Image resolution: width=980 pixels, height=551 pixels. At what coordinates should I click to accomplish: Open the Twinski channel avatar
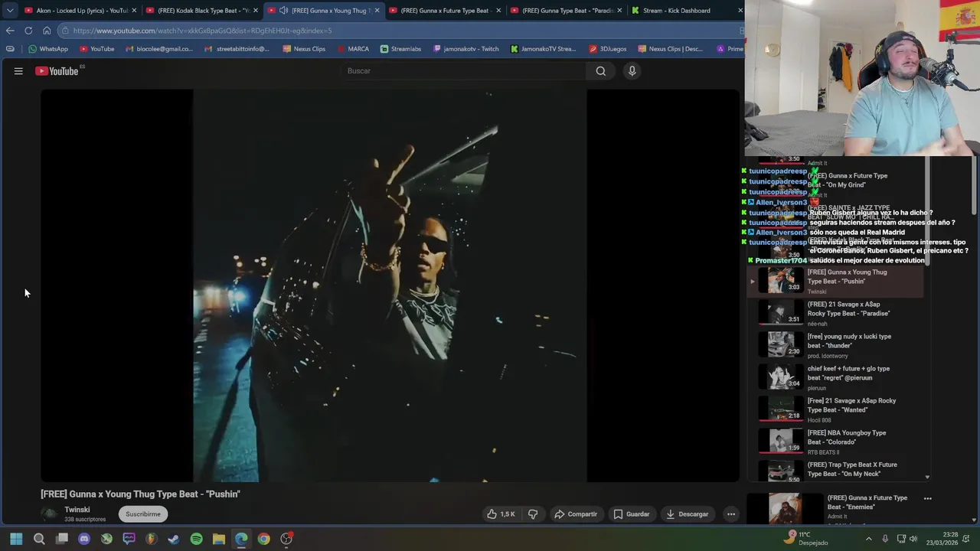tap(50, 514)
